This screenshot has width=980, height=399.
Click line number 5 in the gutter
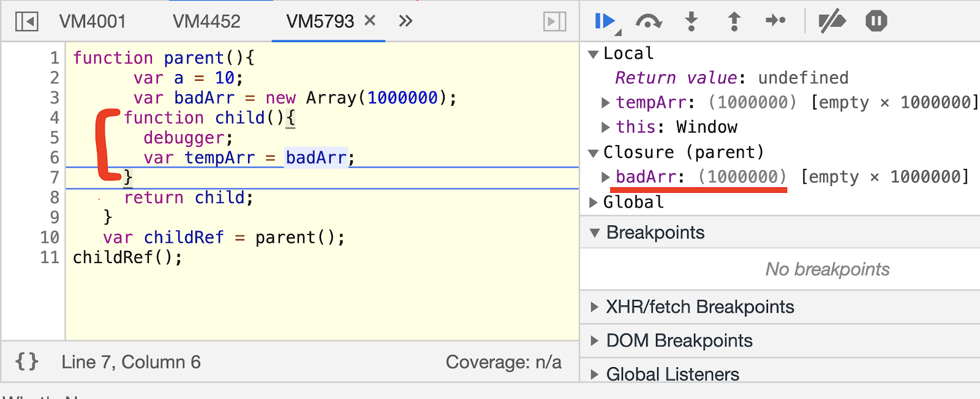(55, 138)
